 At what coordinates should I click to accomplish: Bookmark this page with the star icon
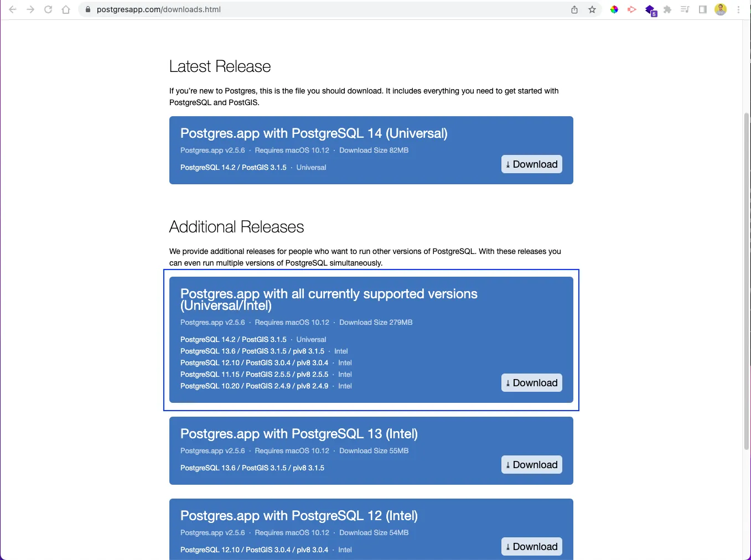point(592,9)
